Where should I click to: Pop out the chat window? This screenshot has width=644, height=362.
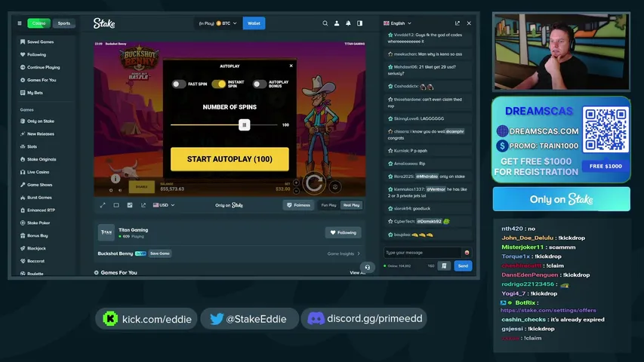pos(457,23)
